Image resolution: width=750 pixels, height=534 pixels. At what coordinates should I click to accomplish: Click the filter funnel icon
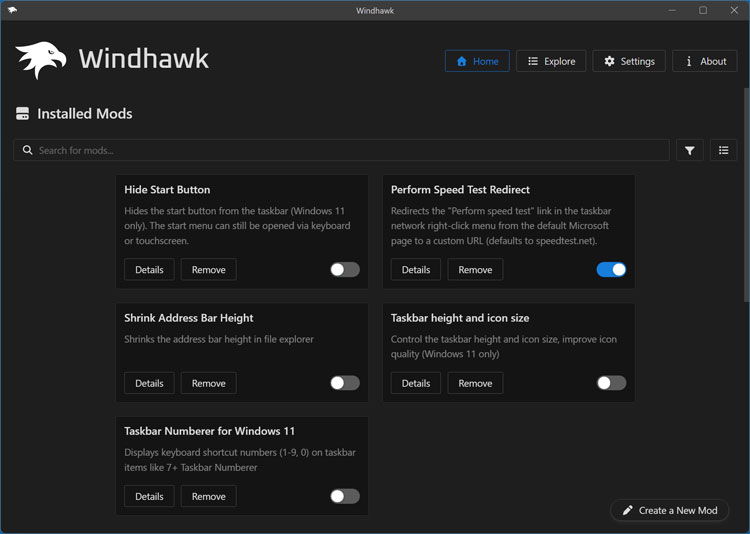(689, 150)
